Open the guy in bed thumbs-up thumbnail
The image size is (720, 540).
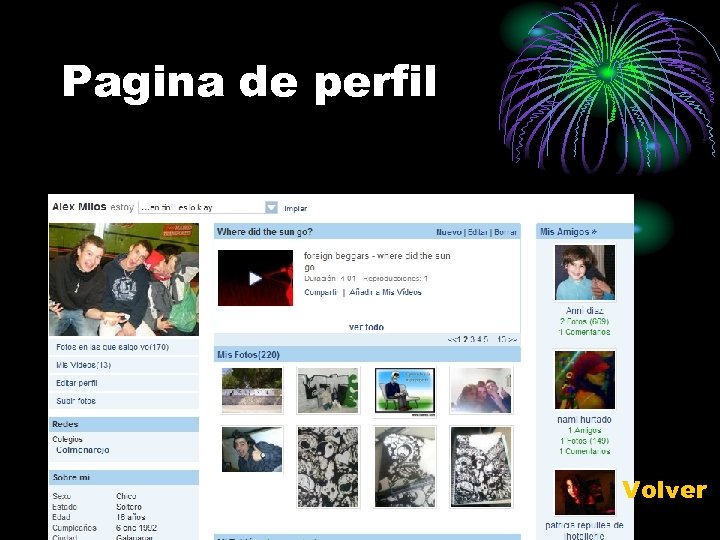pos(252,449)
